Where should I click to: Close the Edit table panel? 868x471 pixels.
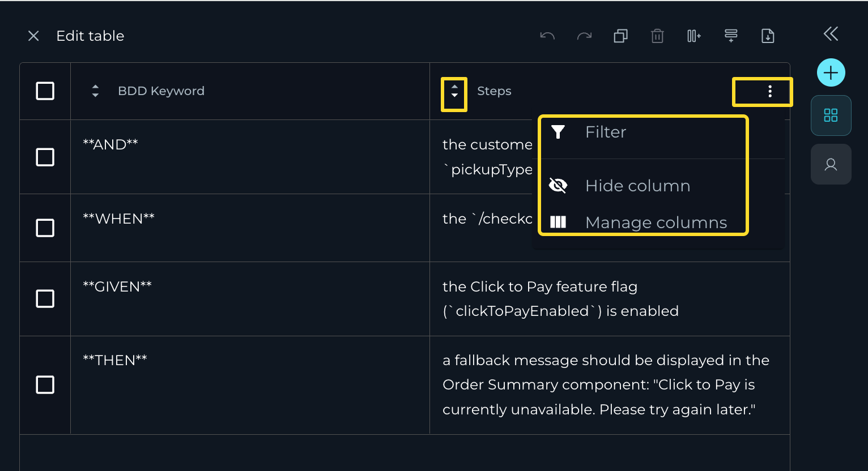33,36
